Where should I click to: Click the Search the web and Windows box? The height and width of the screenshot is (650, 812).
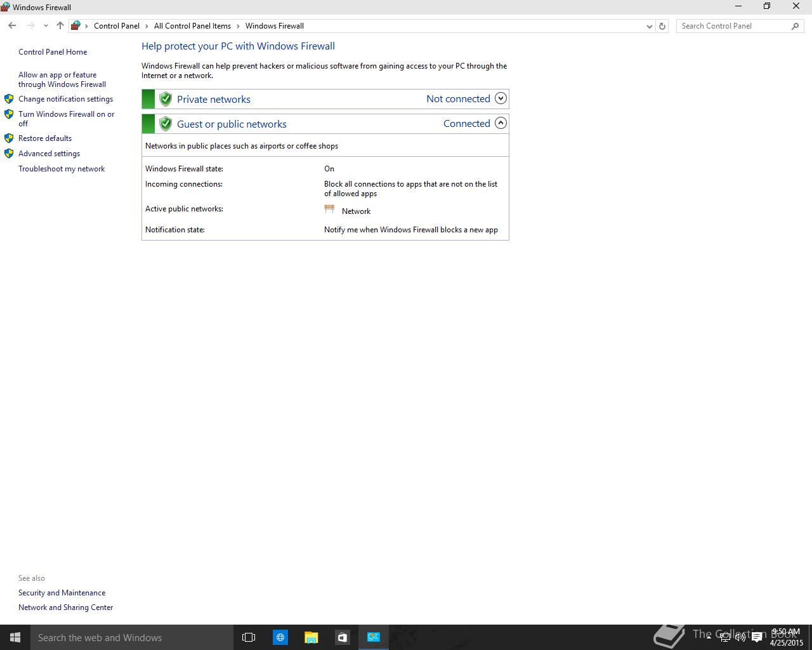click(132, 637)
